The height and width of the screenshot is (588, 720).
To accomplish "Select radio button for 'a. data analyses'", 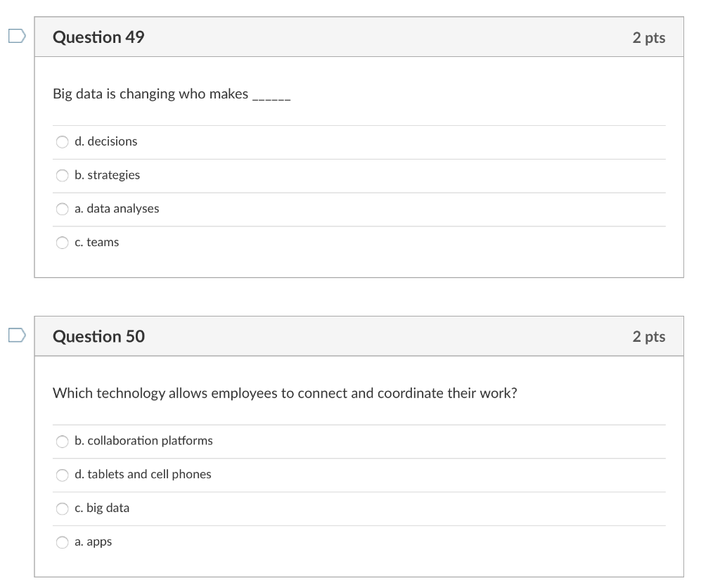I will 62,209.
